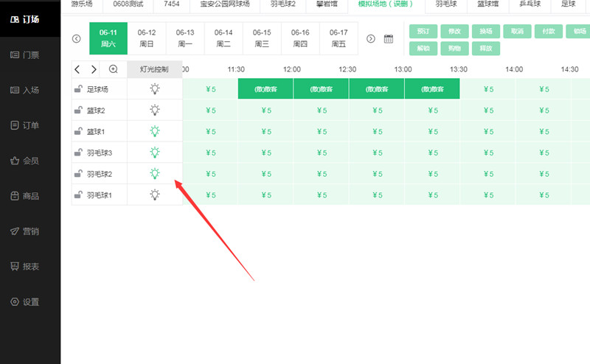Switch on the 羽毛球1 light bulb
The height and width of the screenshot is (364, 590).
pos(155,195)
